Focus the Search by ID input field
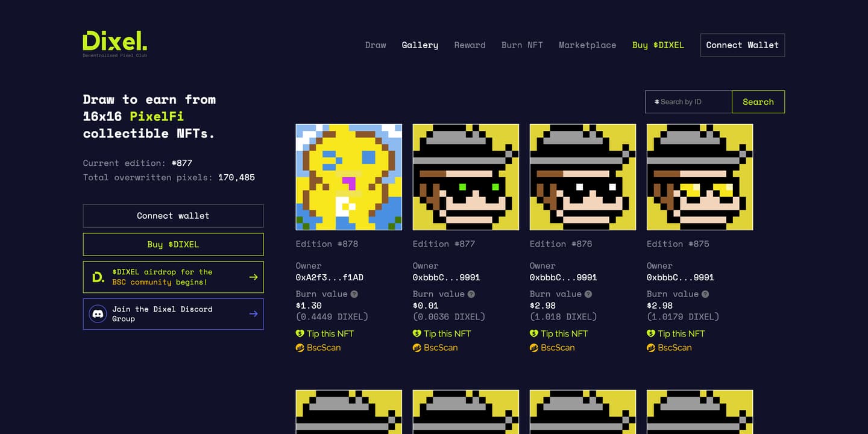868x434 pixels. [688, 102]
